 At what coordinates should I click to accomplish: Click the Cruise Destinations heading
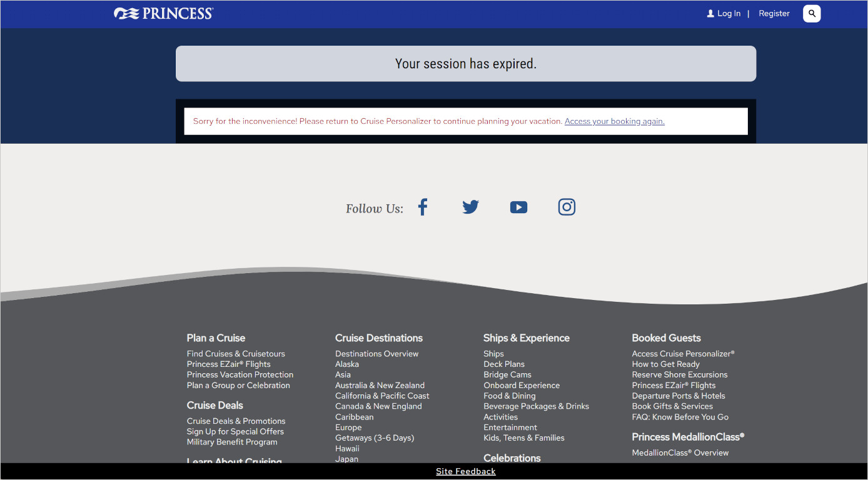click(379, 338)
